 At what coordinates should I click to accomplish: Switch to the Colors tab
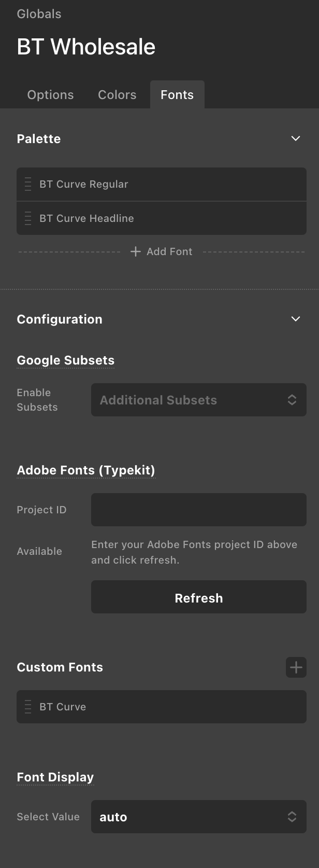coord(117,95)
